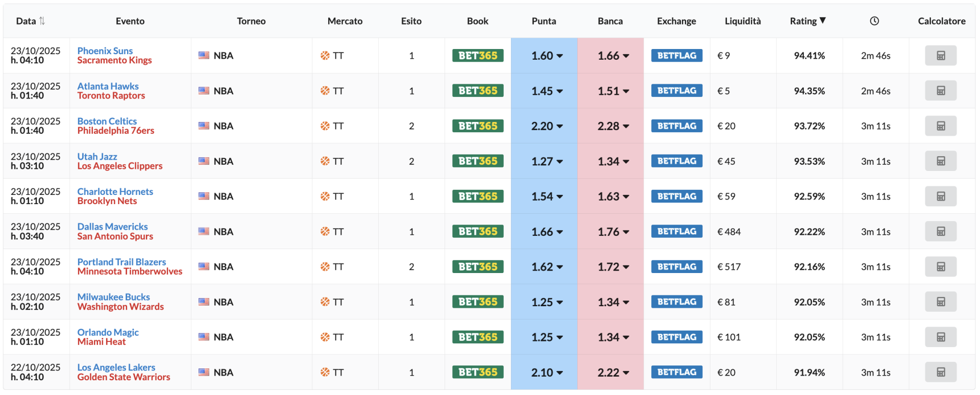Open calculator for Dallas Mavericks row
The image size is (980, 395).
(x=940, y=231)
